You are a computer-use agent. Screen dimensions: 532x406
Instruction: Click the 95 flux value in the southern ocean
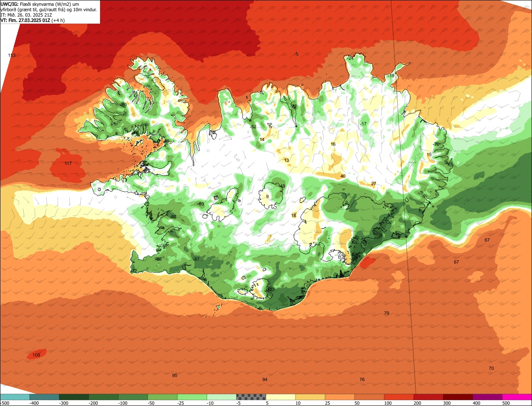[x=175, y=375]
